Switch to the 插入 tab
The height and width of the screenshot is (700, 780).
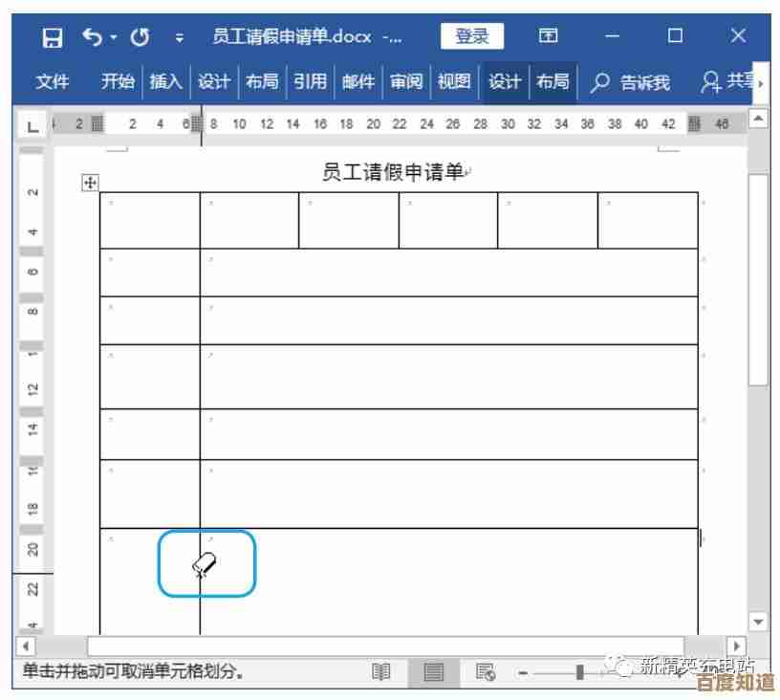click(x=165, y=82)
